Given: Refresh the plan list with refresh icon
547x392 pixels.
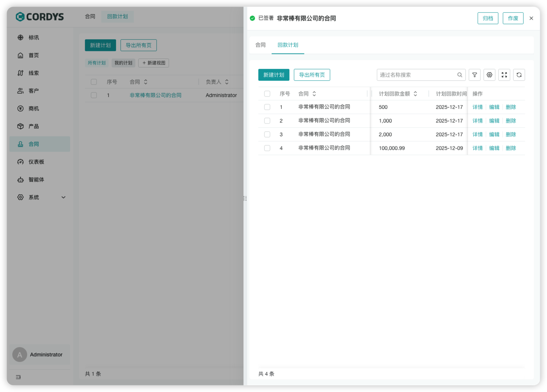Looking at the screenshot, I should pos(519,75).
